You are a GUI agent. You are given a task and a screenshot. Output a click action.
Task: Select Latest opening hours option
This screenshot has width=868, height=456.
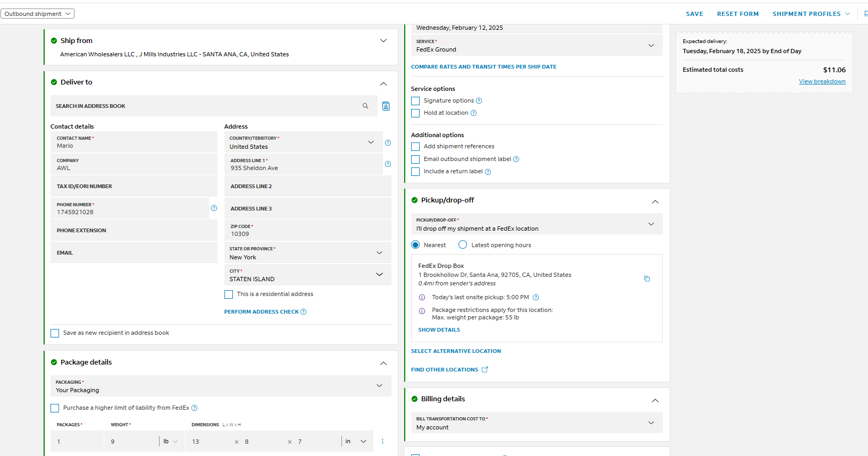(x=463, y=245)
